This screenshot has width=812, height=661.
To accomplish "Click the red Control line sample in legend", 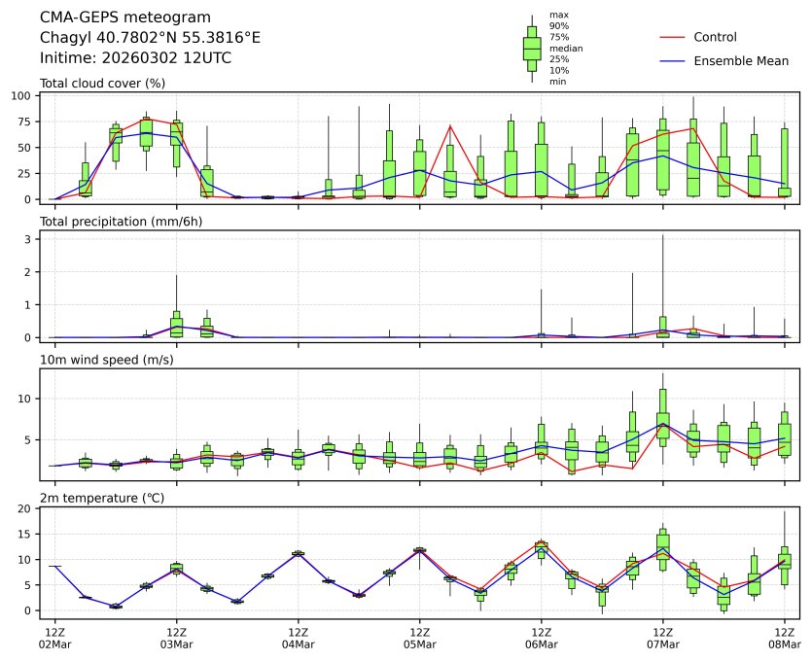I will point(673,37).
